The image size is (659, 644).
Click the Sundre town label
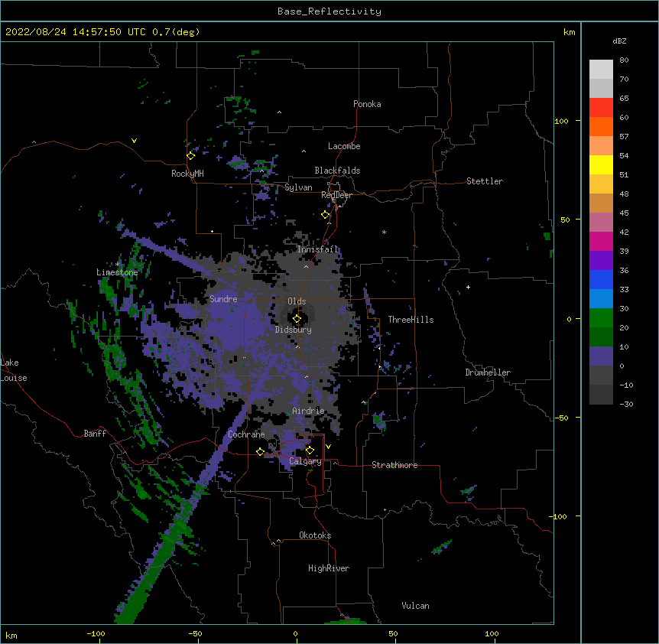223,299
